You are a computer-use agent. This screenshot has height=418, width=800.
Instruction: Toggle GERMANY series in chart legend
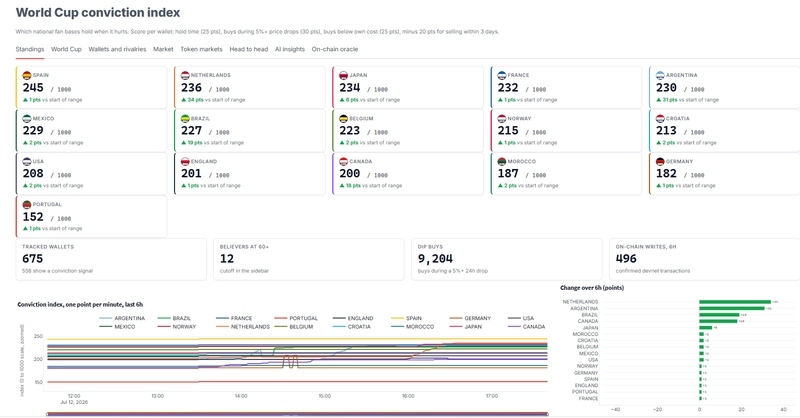(x=470, y=318)
